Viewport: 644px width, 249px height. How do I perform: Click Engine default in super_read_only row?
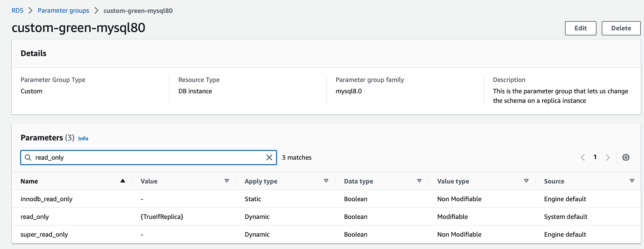pyautogui.click(x=565, y=234)
